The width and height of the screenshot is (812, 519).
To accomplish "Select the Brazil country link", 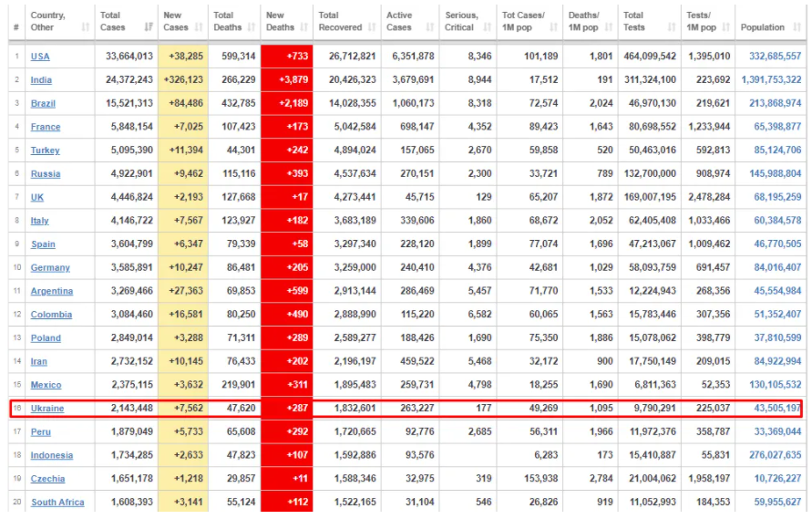I will click(44, 104).
